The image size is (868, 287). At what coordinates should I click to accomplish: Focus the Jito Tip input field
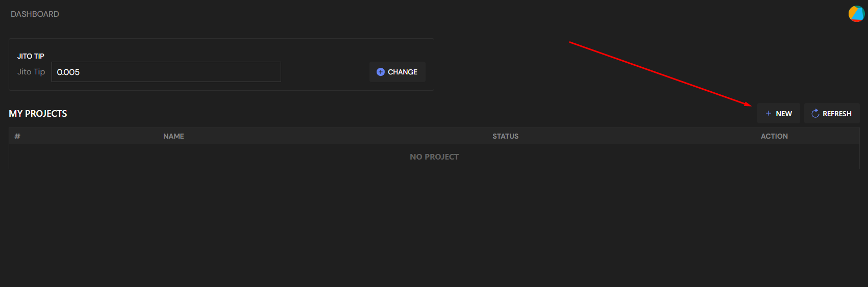click(166, 72)
